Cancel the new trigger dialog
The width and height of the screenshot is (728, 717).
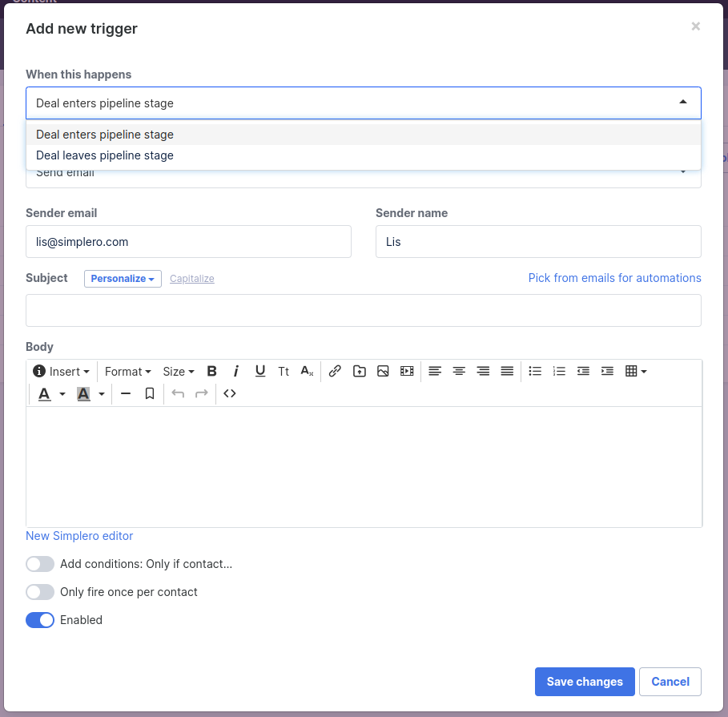click(x=670, y=682)
